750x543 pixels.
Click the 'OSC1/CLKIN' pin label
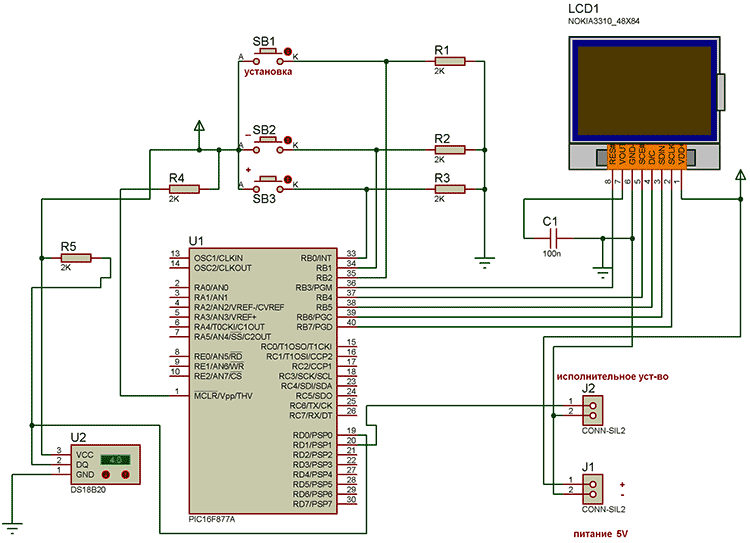click(218, 258)
